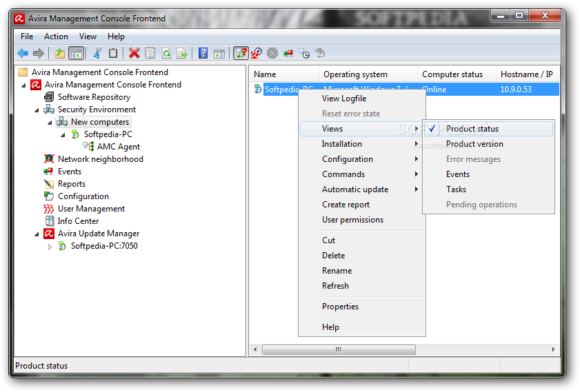Click the 10.9.0.53 cell in list
The height and width of the screenshot is (392, 580).
coord(516,90)
